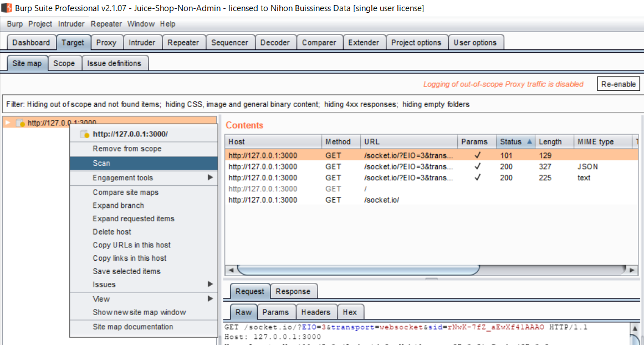The image size is (644, 345).
Task: Open the Sequencer tab
Action: click(229, 42)
